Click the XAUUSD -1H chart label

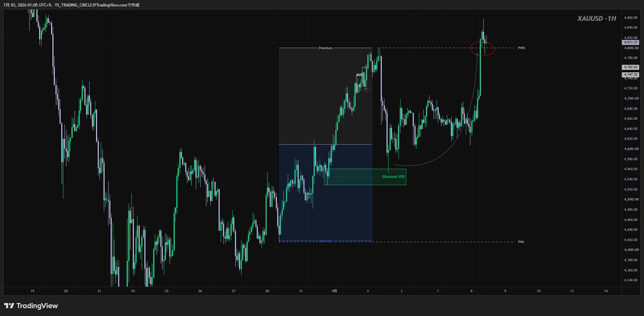click(597, 18)
